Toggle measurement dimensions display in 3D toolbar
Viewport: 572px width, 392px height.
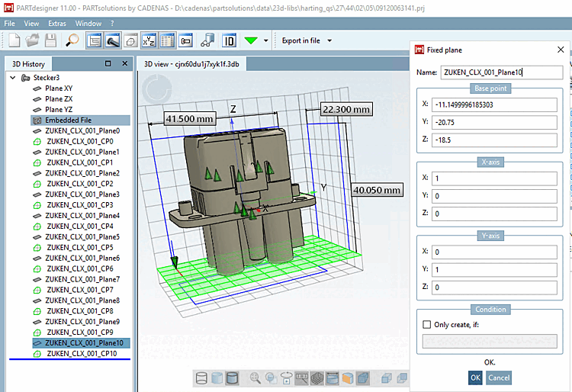coord(300,378)
